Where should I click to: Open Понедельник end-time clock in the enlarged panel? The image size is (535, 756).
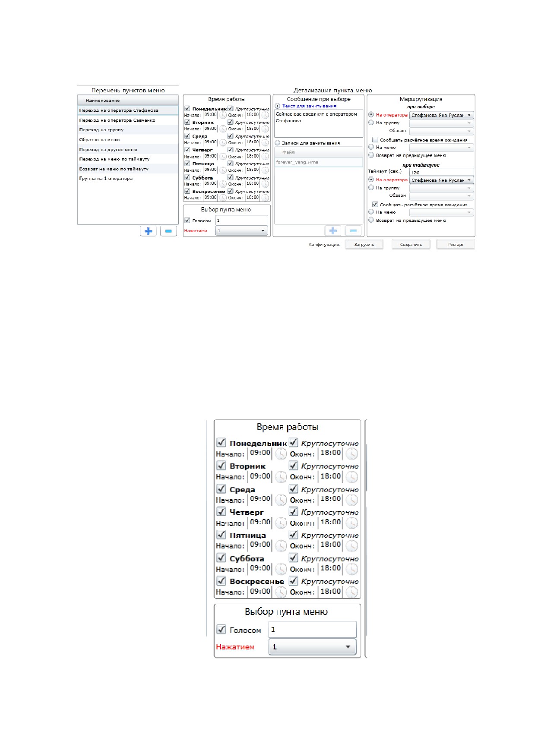pyautogui.click(x=352, y=454)
